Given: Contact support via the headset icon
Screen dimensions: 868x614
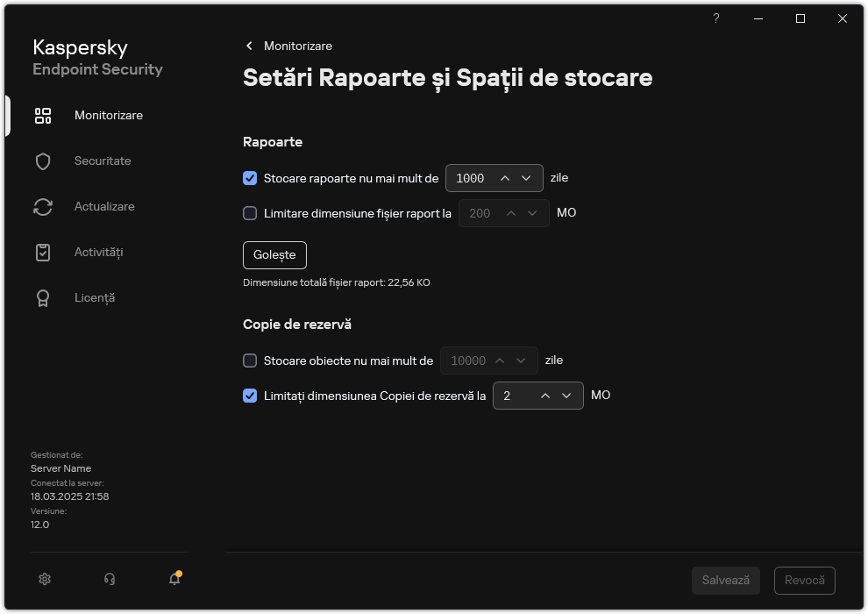Looking at the screenshot, I should click(109, 579).
